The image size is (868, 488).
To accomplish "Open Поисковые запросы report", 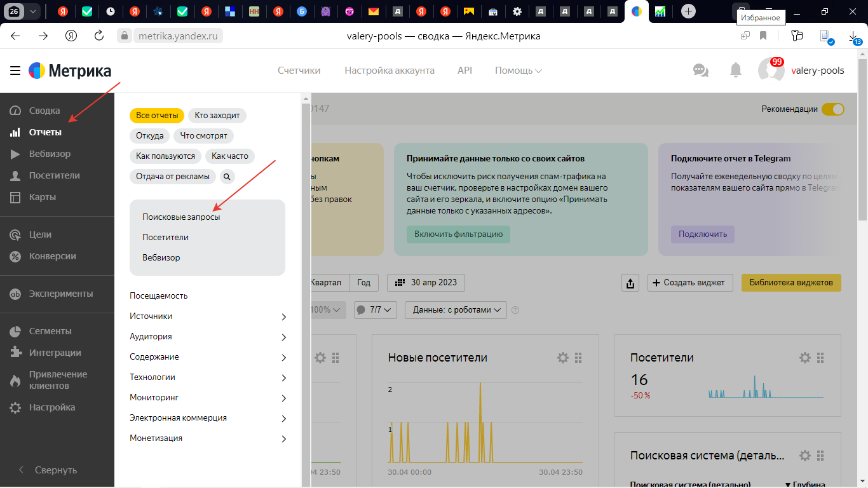I will 181,217.
